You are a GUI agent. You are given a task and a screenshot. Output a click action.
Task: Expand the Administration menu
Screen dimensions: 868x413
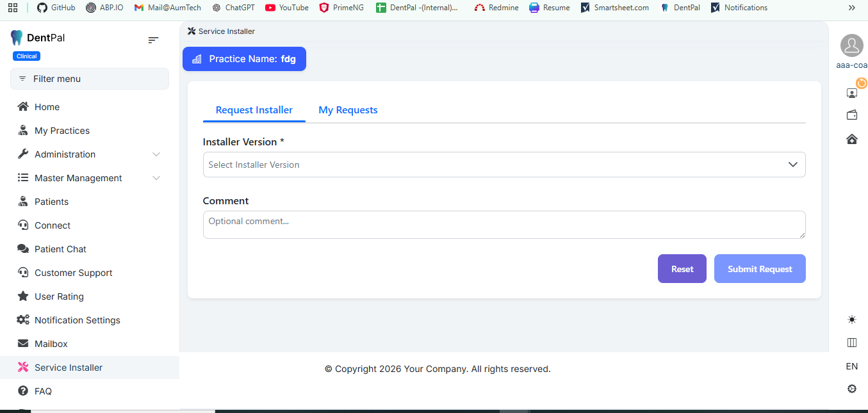90,154
